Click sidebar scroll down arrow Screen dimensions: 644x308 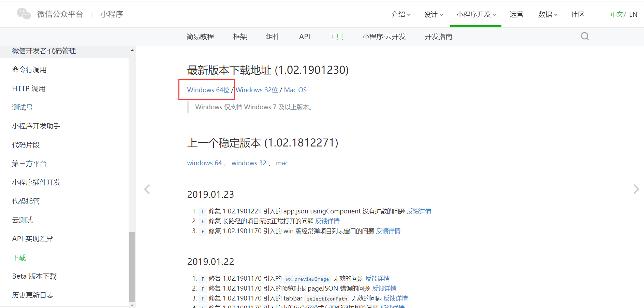pos(132,305)
